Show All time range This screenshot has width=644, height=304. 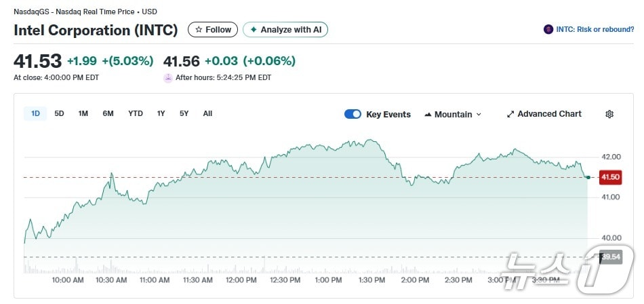(207, 113)
